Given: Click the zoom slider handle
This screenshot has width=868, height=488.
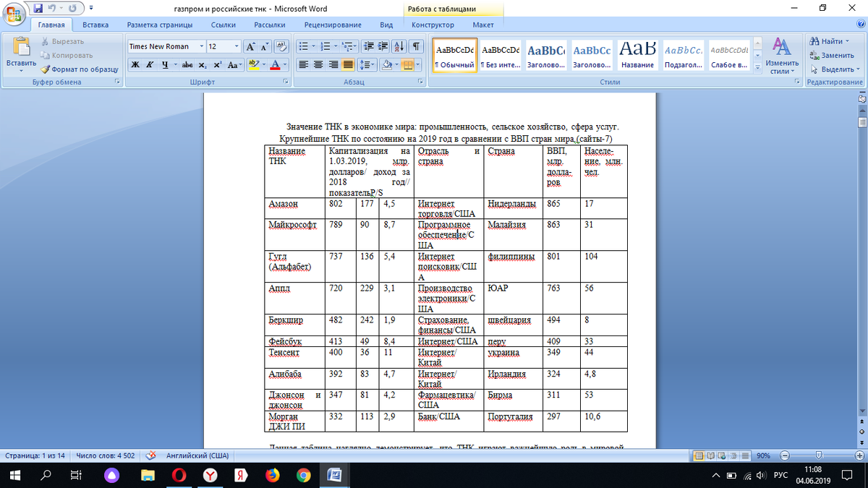Looking at the screenshot, I should point(817,455).
